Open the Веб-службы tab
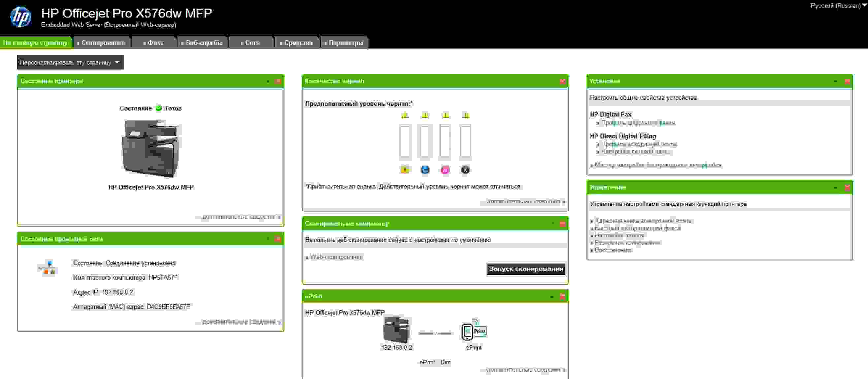 coord(203,43)
